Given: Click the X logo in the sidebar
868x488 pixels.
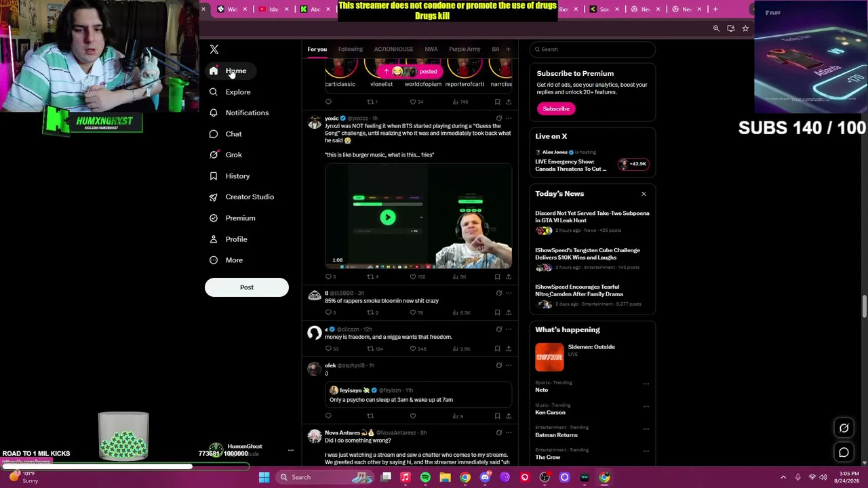Looking at the screenshot, I should (x=214, y=49).
